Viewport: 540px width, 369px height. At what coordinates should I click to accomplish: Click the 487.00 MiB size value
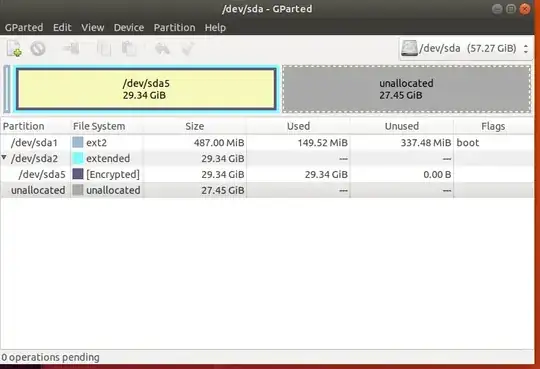coord(219,143)
